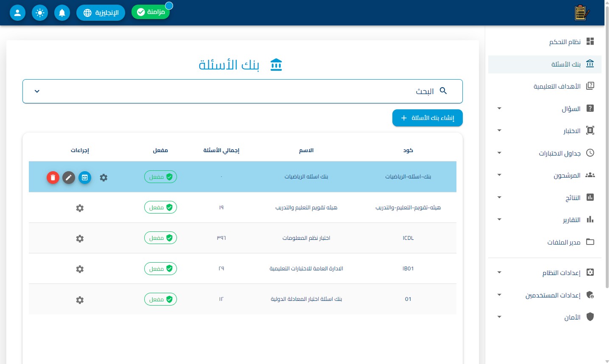Viewport: 610px width, 364px height.
Task: Click the السؤال question mark icon
Action: point(590,108)
